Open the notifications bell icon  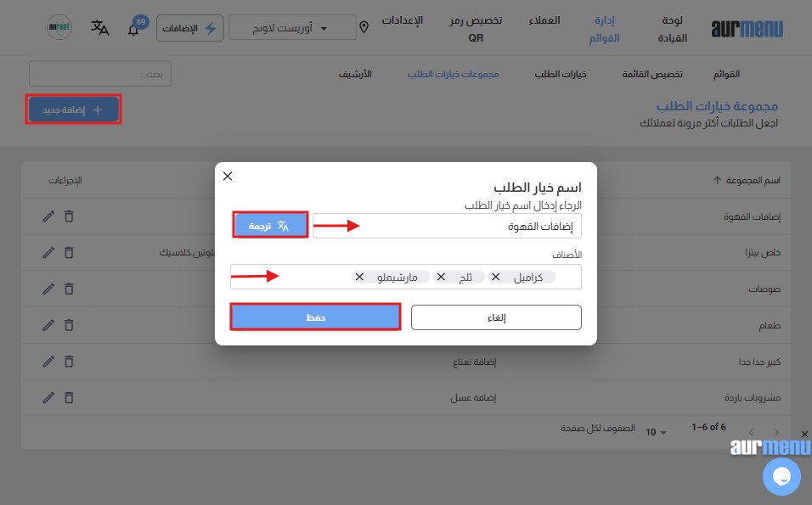point(133,29)
